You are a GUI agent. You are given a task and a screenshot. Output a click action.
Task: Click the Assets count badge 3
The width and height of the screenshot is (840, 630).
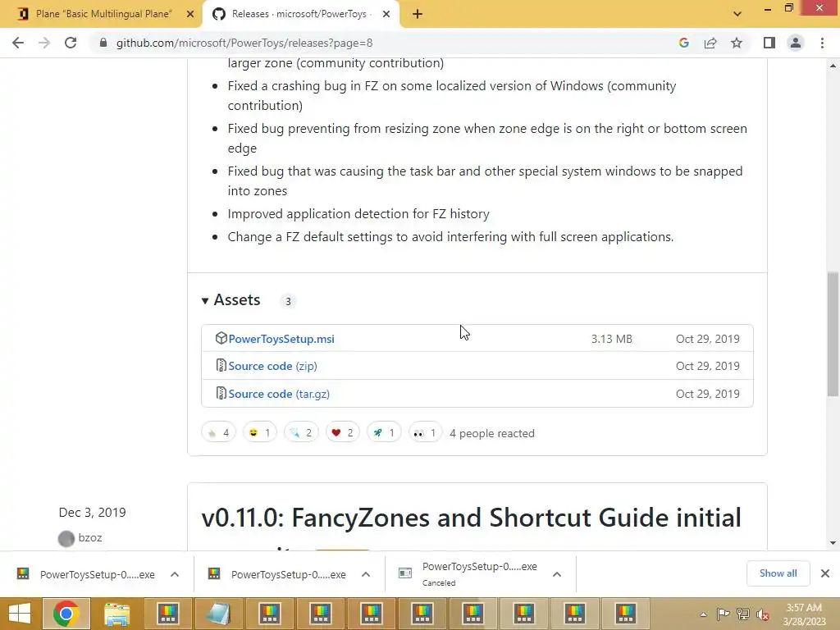click(288, 301)
